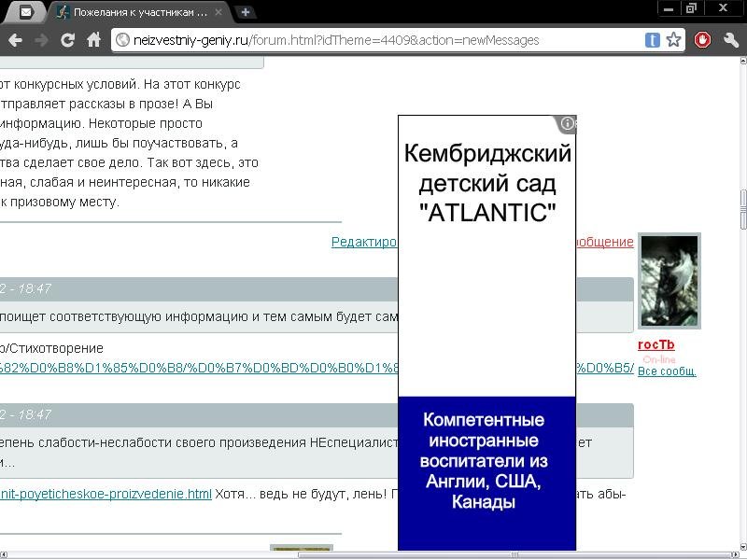Switch to the pinned mail tab
The width and height of the screenshot is (747, 560).
pyautogui.click(x=26, y=12)
